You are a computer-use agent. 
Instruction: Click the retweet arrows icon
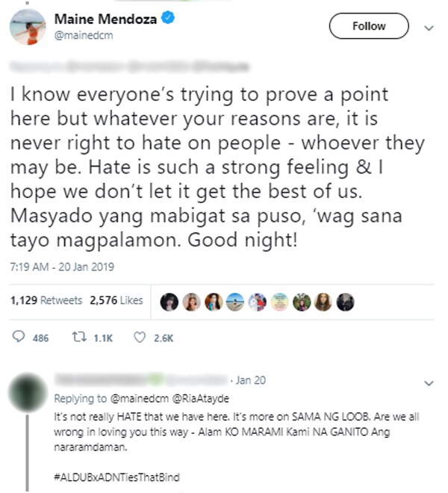[78, 338]
